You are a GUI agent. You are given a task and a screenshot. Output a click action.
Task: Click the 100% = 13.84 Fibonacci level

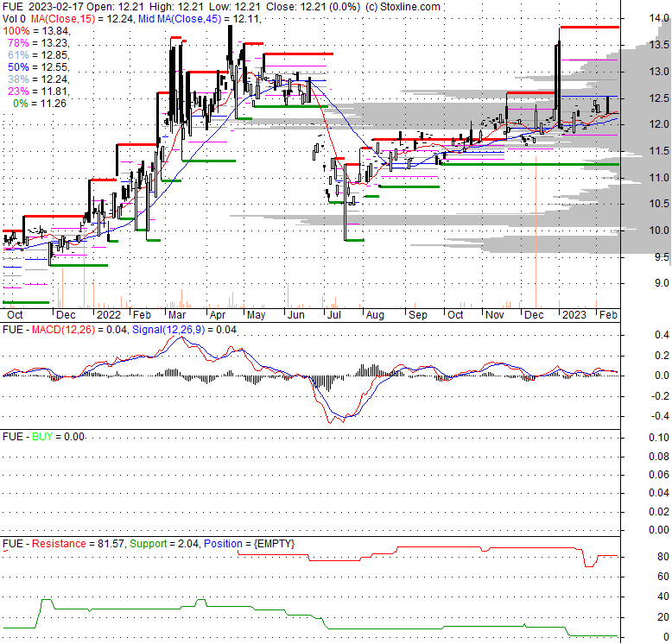click(36, 31)
